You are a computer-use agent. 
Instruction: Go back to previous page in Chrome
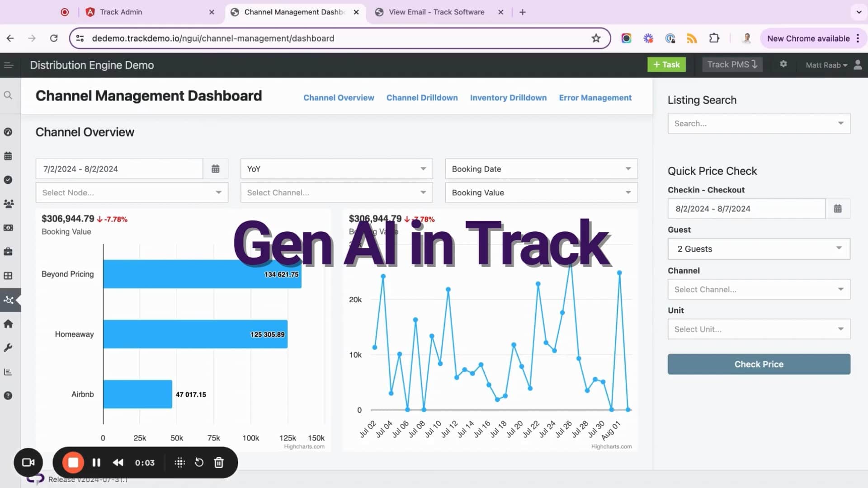click(x=10, y=38)
